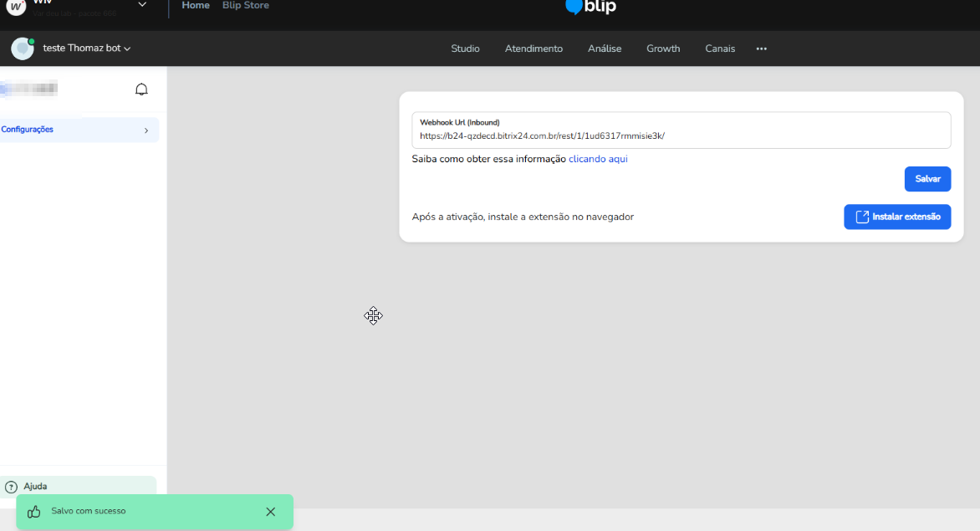Expand the Configurações sidebar arrow
The image size is (980, 531).
click(x=146, y=130)
